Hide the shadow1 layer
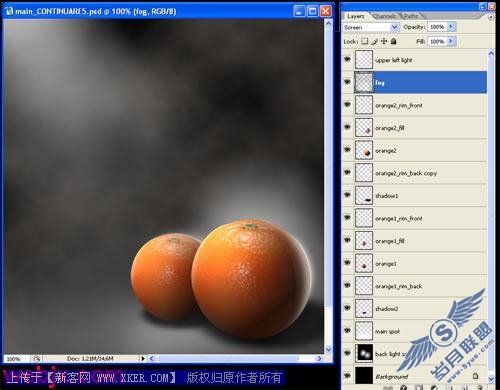This screenshot has height=390, width=500. click(x=347, y=195)
